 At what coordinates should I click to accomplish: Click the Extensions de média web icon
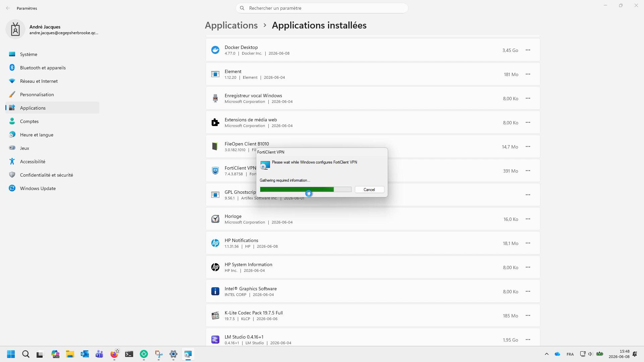(x=215, y=122)
